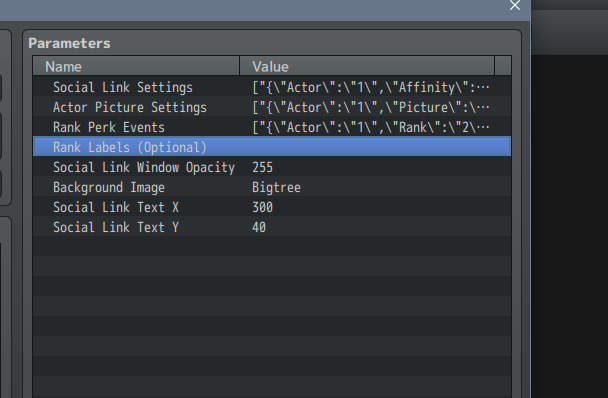Image resolution: width=608 pixels, height=398 pixels.
Task: Select the Social Link Text Y parameter
Action: pyautogui.click(x=116, y=227)
